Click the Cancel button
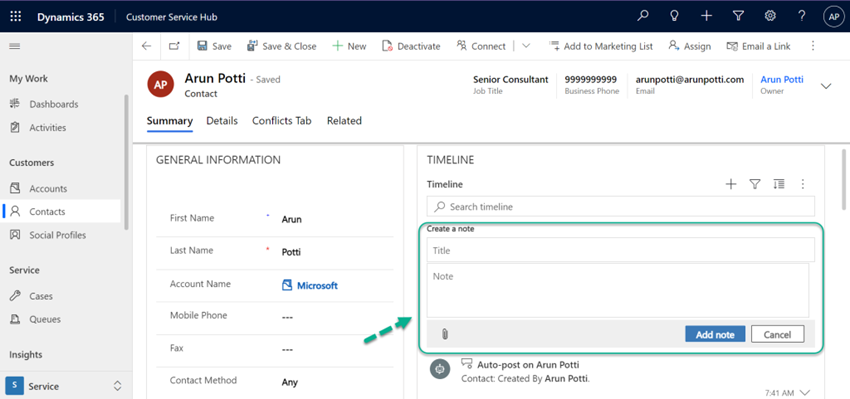 (777, 334)
